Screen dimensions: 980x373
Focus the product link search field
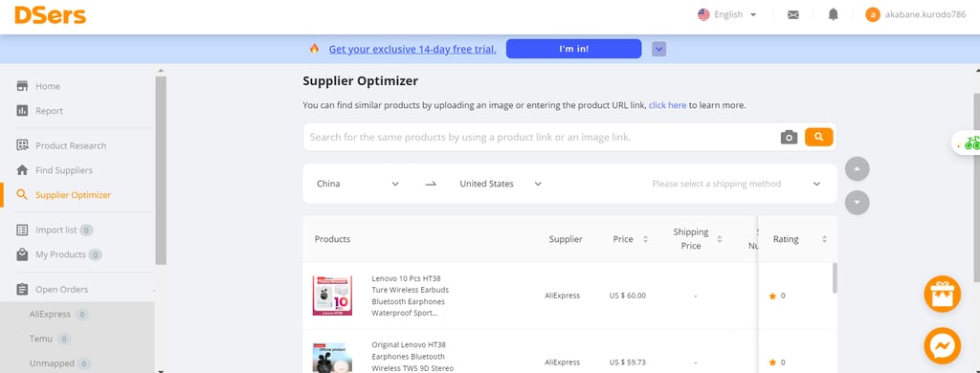[x=542, y=137]
